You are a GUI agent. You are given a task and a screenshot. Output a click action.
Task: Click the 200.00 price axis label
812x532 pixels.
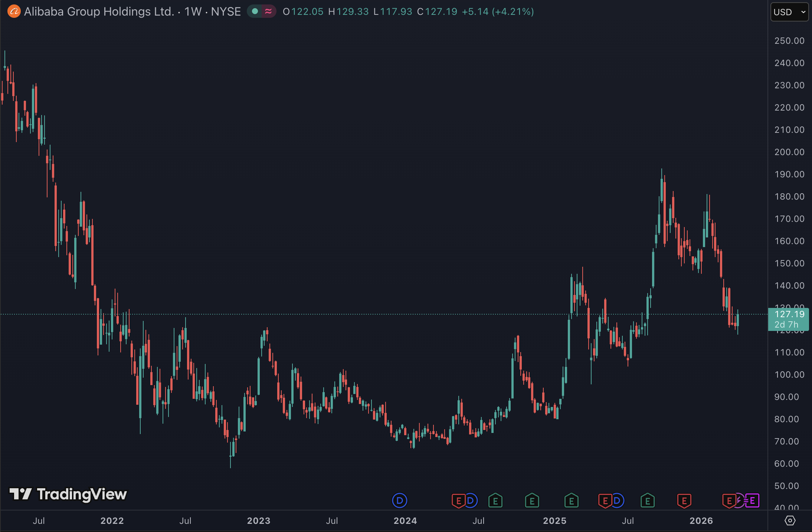point(789,152)
